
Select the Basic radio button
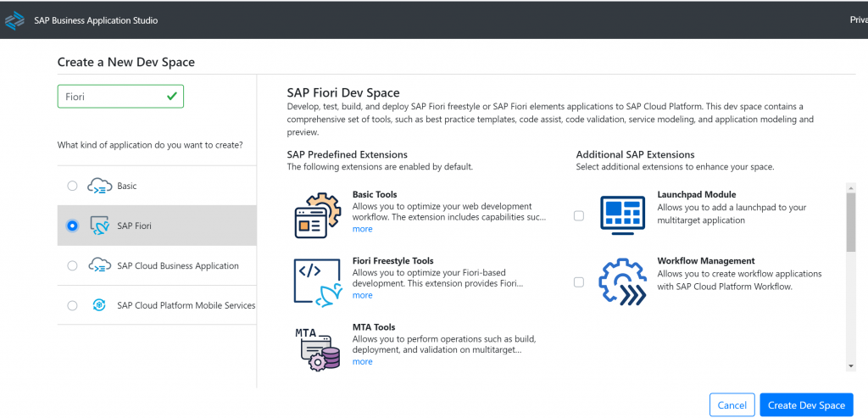click(x=72, y=186)
